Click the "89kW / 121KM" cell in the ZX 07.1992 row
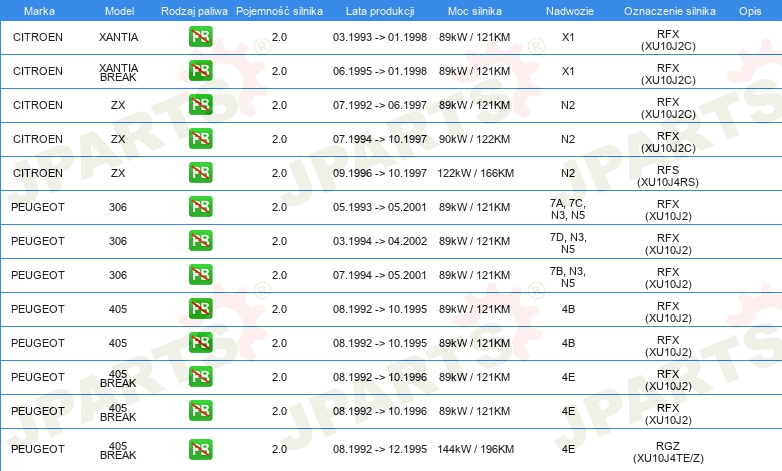 (x=475, y=105)
